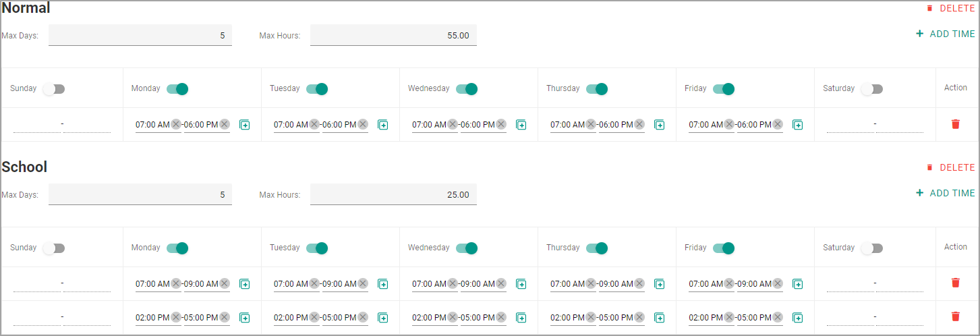Image resolution: width=980 pixels, height=336 pixels.
Task: Clear Tuesday 07:00 AM start in Normal
Action: 314,124
